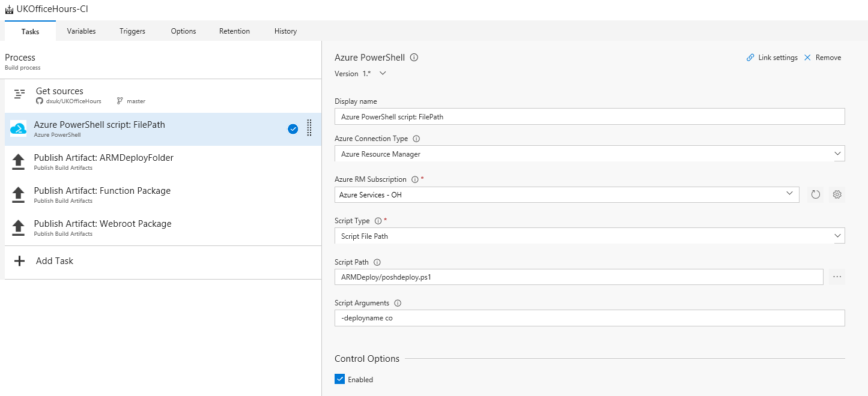Click upload icon for Webroot Package artifact
The image size is (868, 396).
19,228
